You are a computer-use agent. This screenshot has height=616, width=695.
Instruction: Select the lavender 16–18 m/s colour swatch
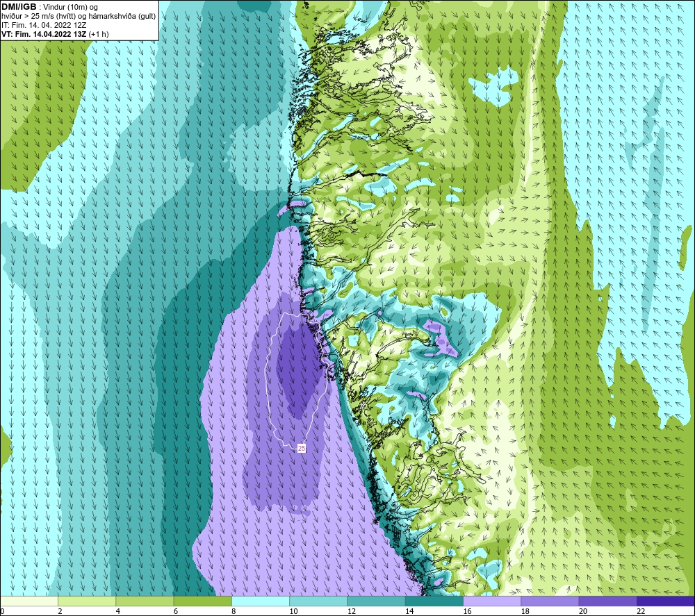492,601
